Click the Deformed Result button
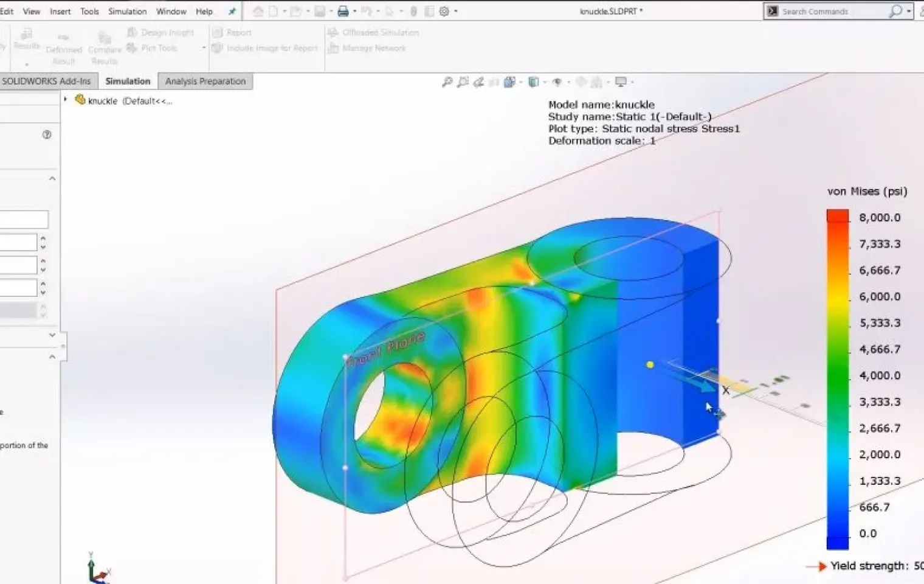The image size is (924, 584). (x=64, y=50)
